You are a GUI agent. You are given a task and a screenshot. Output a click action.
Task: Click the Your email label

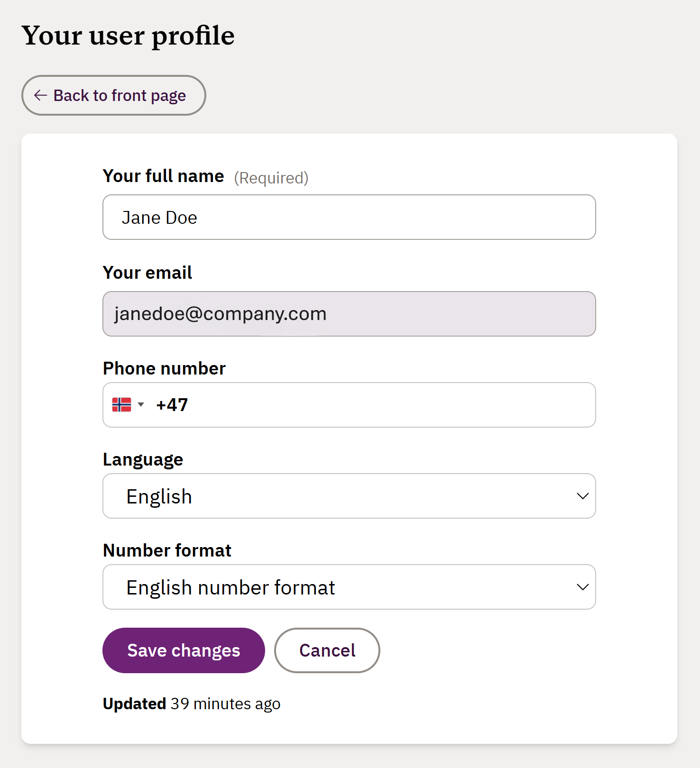coord(147,273)
